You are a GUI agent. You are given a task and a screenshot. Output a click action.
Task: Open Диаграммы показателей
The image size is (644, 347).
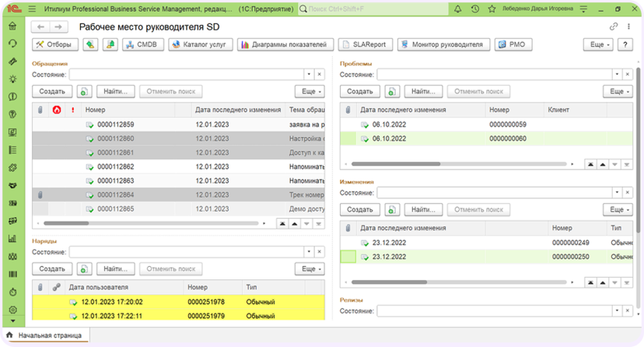tap(285, 44)
